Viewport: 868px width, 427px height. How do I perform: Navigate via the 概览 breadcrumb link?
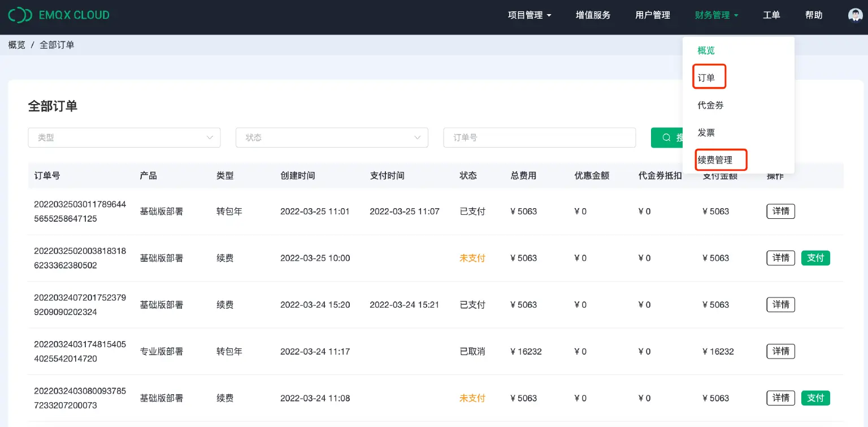pyautogui.click(x=16, y=44)
